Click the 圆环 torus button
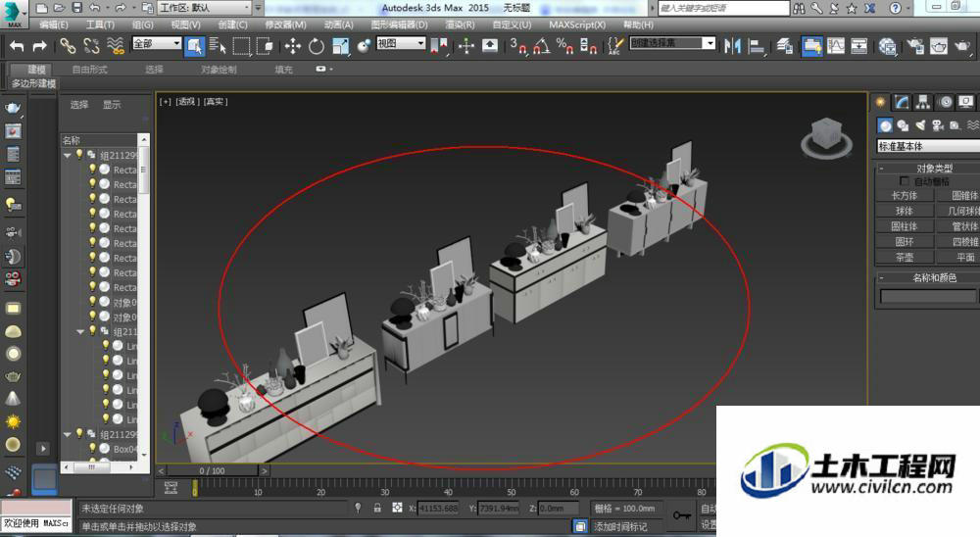Viewport: 980px width, 537px height. (x=904, y=241)
